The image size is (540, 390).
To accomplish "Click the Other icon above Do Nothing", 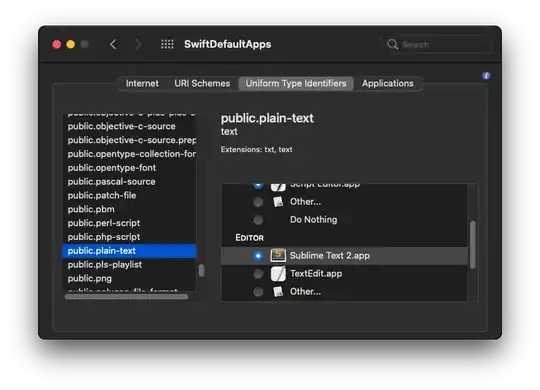I will 278,202.
